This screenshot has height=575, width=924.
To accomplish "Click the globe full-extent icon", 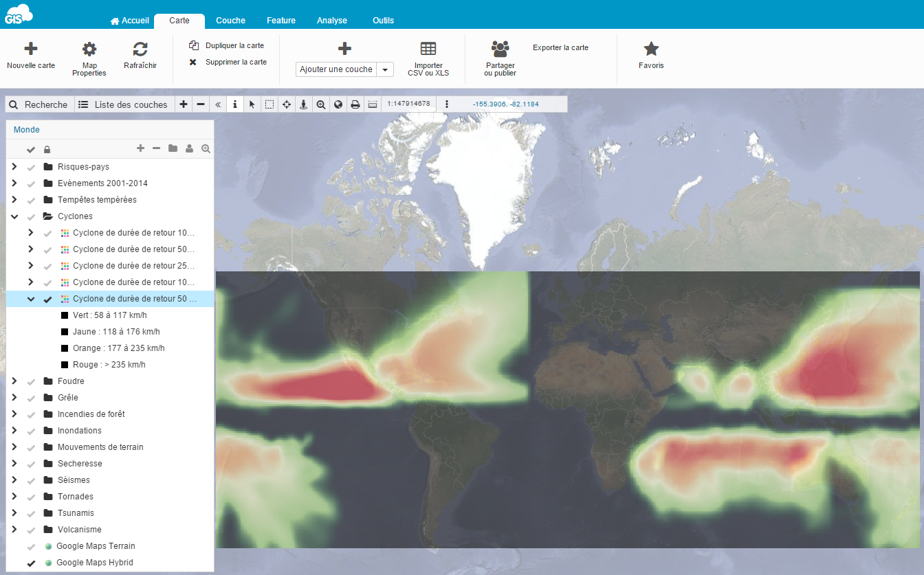I will [x=338, y=104].
